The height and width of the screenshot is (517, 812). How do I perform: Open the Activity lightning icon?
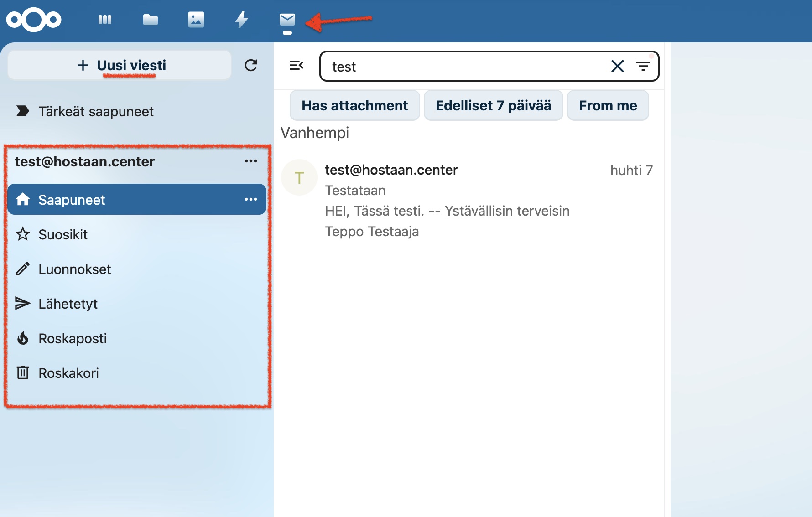coord(242,20)
